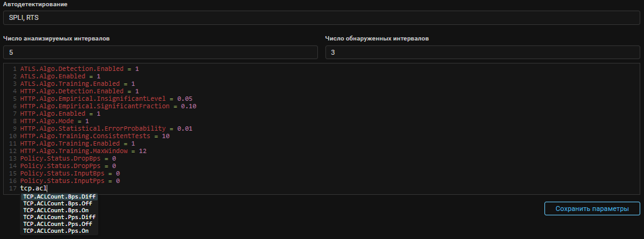Viewport: 644px width, 239px height.
Task: Click line Policy.Status.DropPps = 0
Action: pyautogui.click(x=68, y=166)
